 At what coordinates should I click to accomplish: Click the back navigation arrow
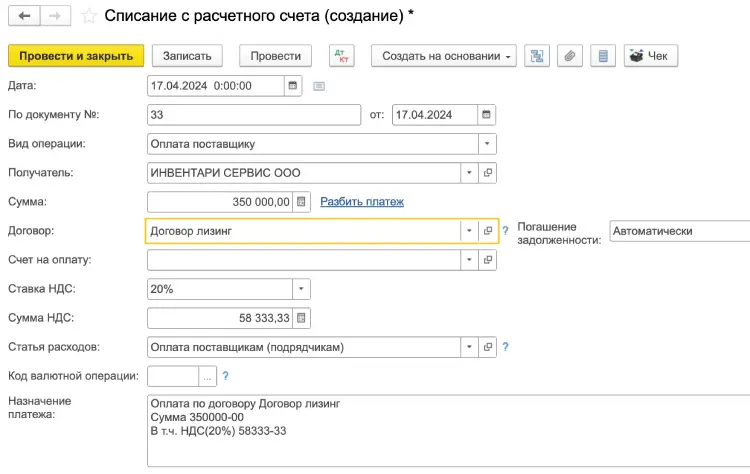point(24,16)
